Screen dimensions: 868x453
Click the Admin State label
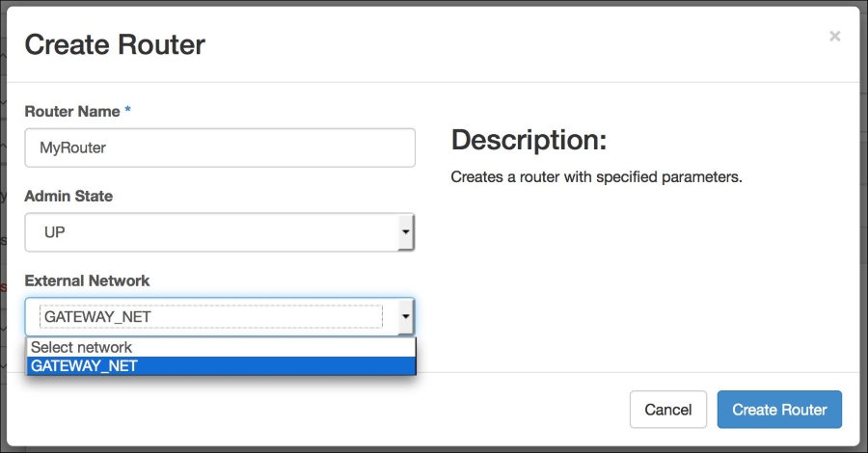click(x=68, y=196)
